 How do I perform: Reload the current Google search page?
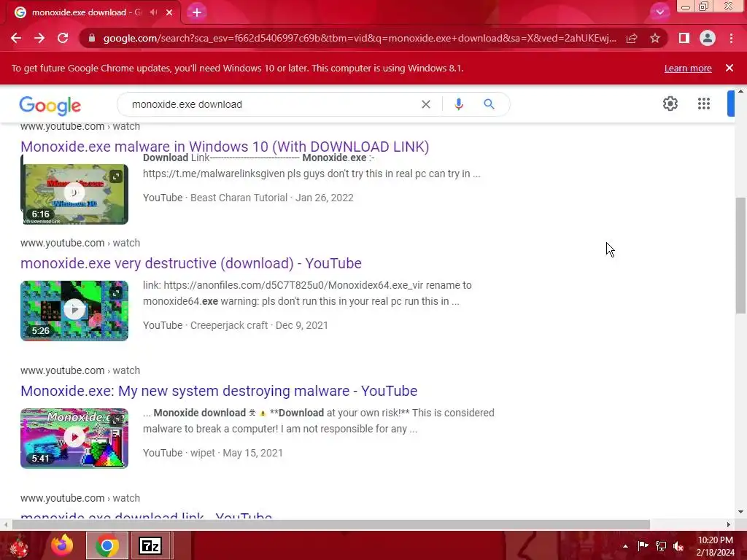(x=63, y=38)
